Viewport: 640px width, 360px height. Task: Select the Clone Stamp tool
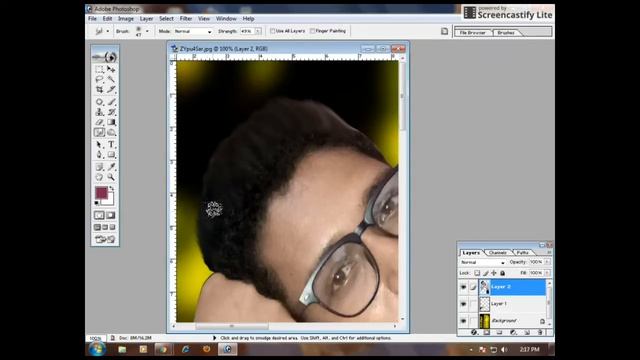point(99,112)
